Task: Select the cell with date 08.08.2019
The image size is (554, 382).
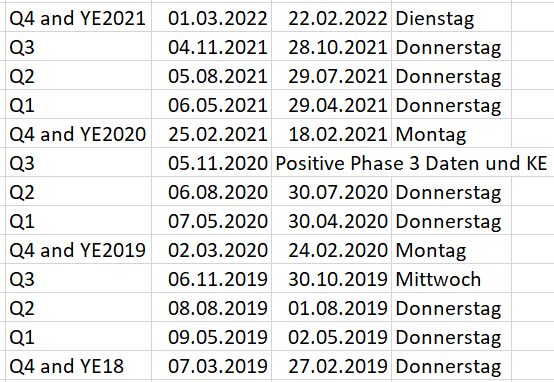Action: [x=211, y=307]
